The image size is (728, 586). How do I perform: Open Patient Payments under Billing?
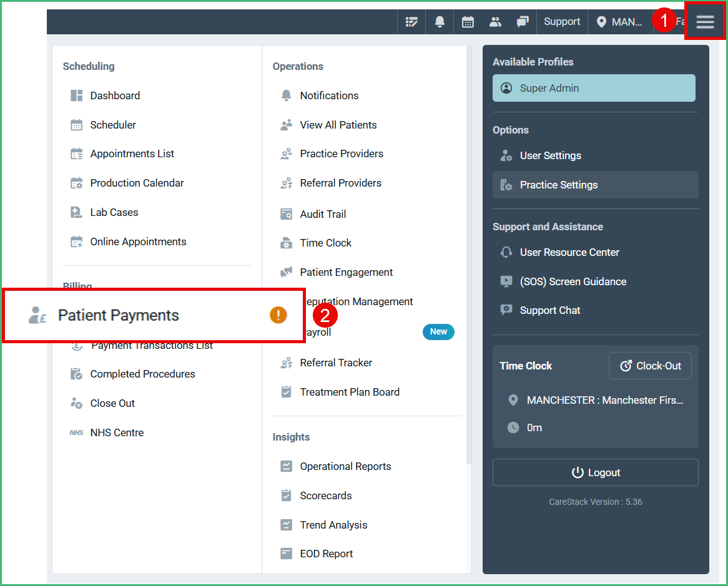pos(154,316)
